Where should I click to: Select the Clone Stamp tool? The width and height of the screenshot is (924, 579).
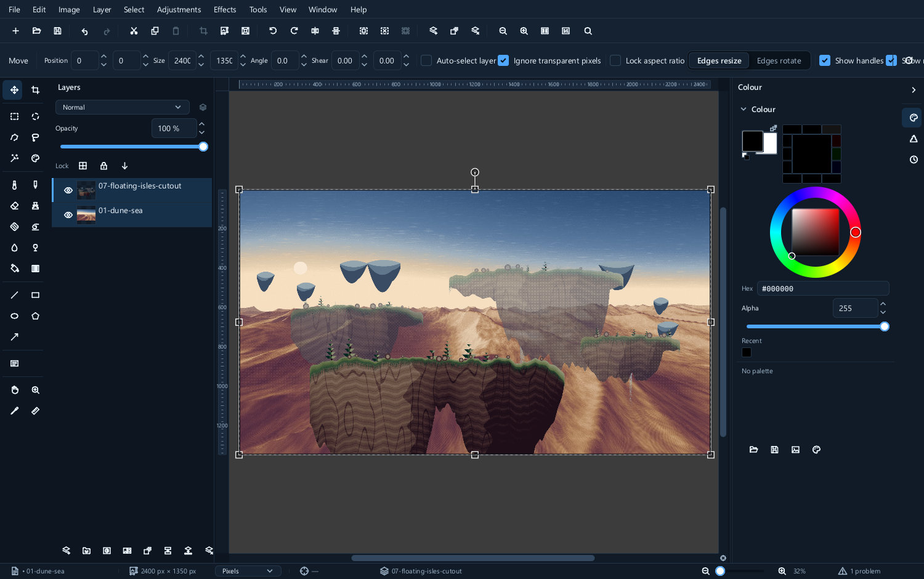point(35,206)
